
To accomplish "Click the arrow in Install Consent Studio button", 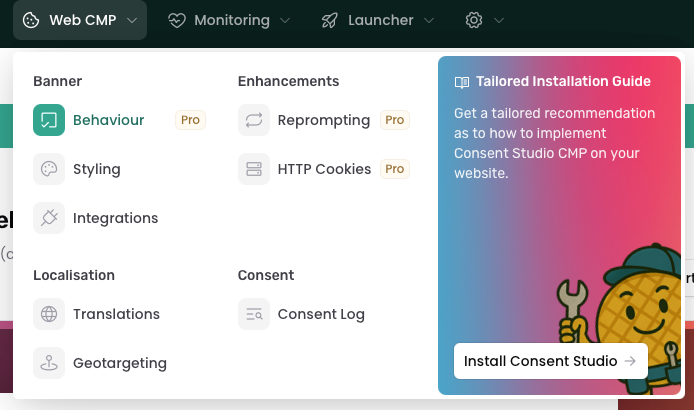I will tap(630, 361).
